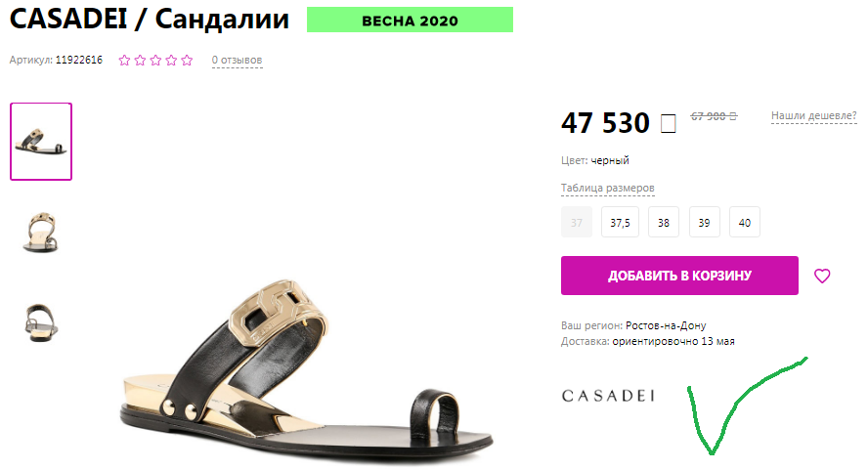Select size 40

point(745,222)
